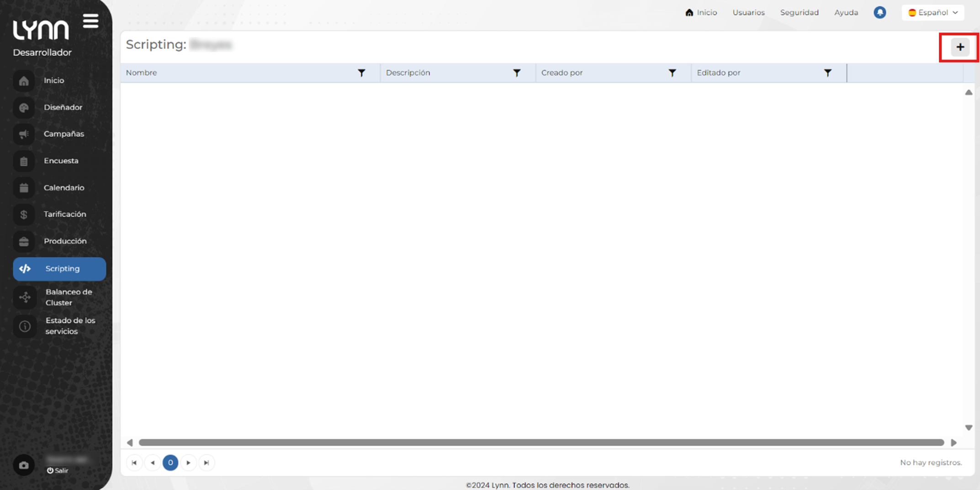The width and height of the screenshot is (980, 490).
Task: Click the plus button to add a script
Action: point(960,47)
